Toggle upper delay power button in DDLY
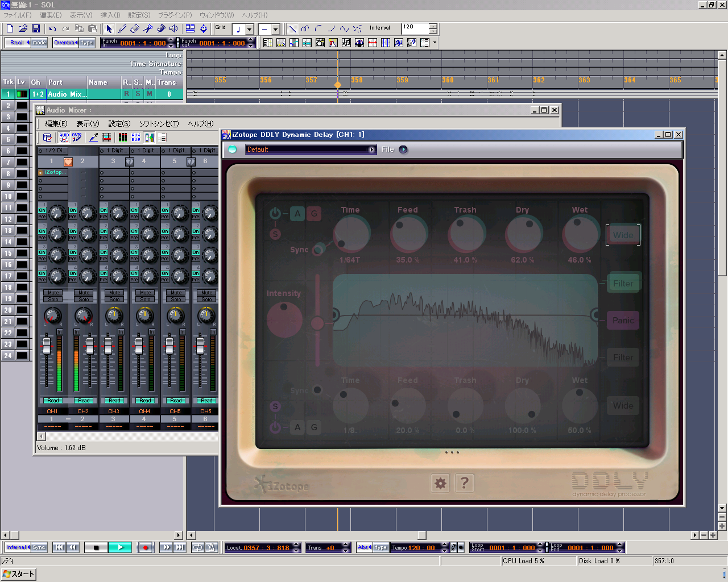728x582 pixels. click(x=275, y=213)
